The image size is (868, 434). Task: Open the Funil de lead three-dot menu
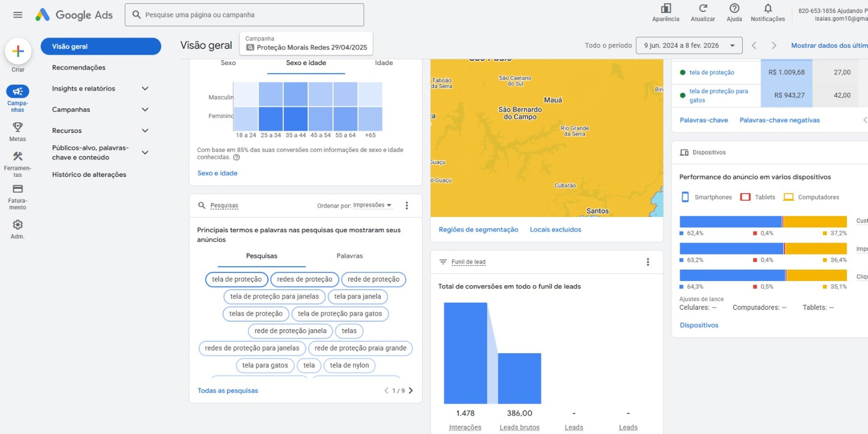(x=648, y=262)
